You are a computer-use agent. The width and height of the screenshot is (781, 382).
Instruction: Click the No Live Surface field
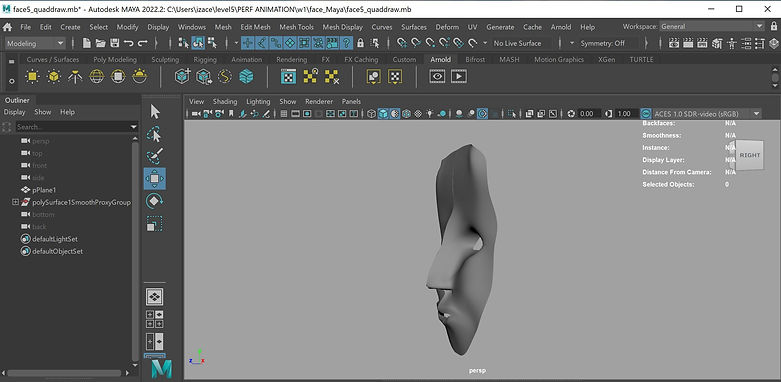(x=521, y=43)
